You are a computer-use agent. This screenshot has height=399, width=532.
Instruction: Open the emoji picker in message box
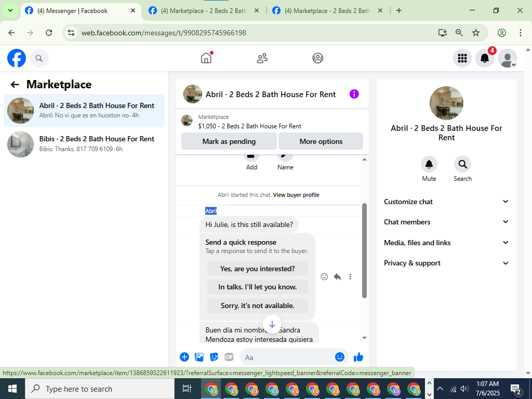(340, 357)
